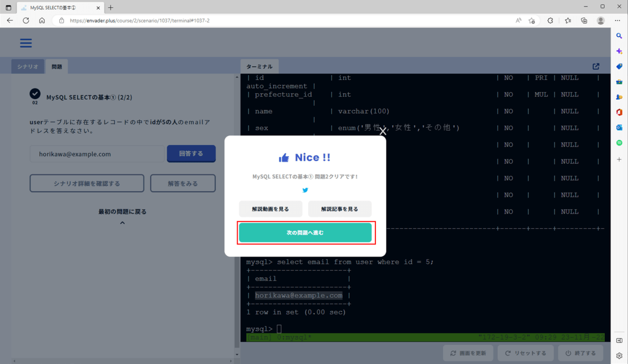This screenshot has width=628, height=364.
Task: Open the browser profile avatar
Action: tap(600, 21)
